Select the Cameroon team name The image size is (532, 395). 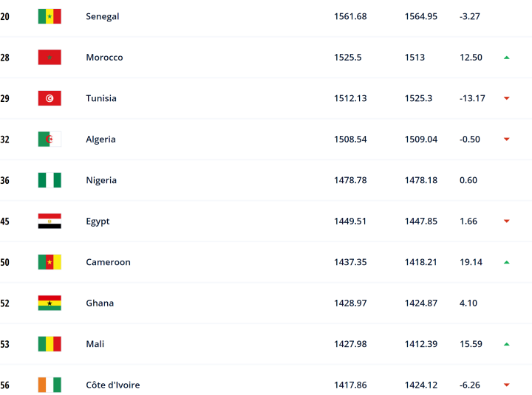108,262
